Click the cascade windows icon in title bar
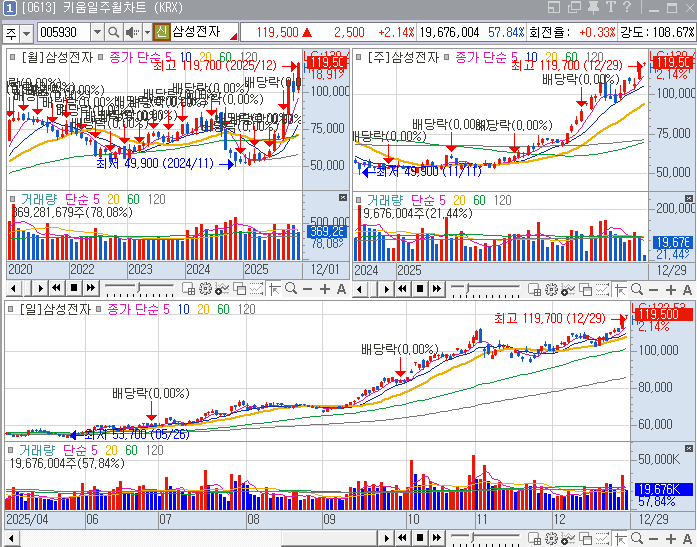The image size is (697, 547). (x=574, y=8)
